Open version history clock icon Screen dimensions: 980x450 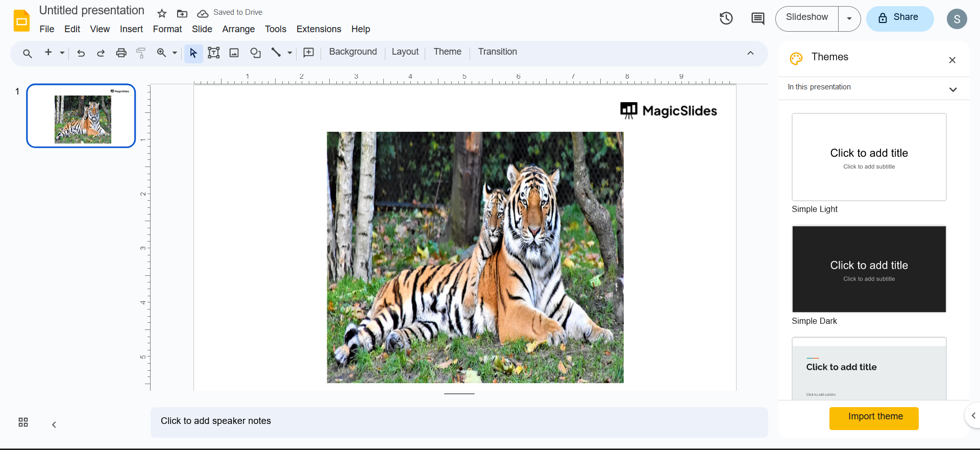click(726, 19)
